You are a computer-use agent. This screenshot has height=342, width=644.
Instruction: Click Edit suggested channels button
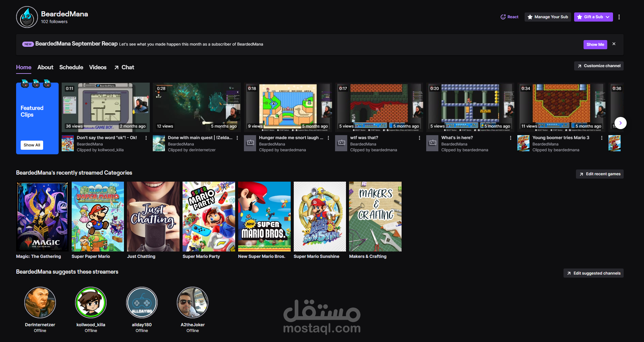tap(594, 273)
